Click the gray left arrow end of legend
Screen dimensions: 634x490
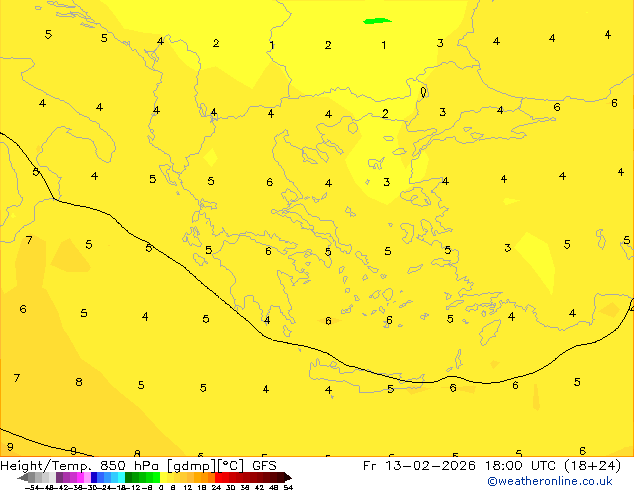click(x=23, y=478)
